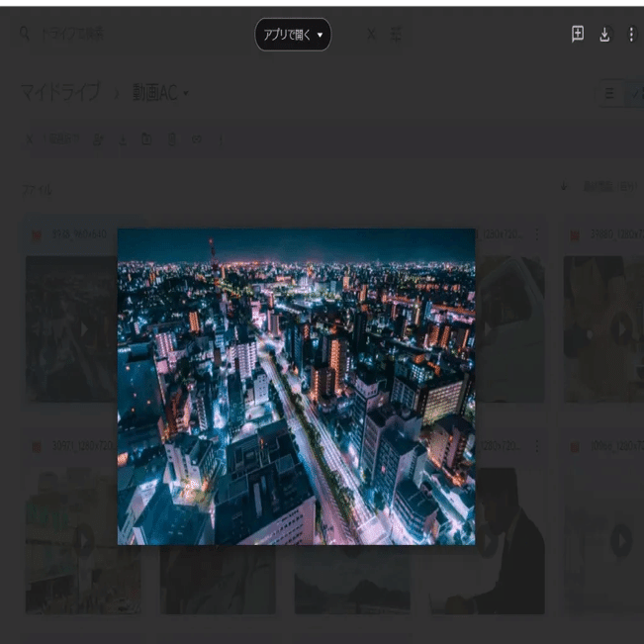Reverse the sort direction arrow
The height and width of the screenshot is (644, 644).
coord(564,186)
